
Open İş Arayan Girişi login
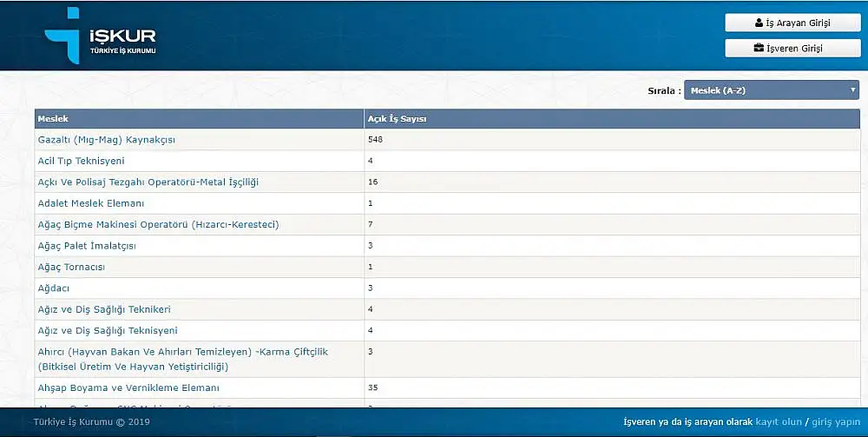tap(792, 23)
